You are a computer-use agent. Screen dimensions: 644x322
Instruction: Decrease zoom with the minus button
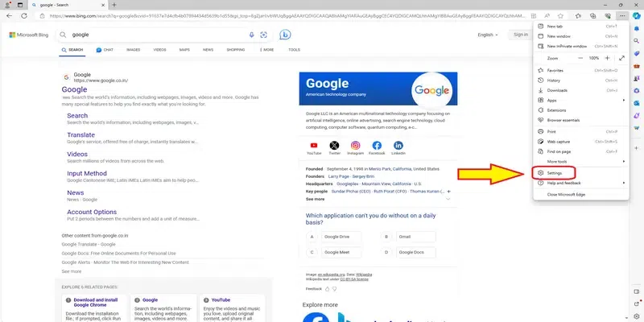[580, 58]
